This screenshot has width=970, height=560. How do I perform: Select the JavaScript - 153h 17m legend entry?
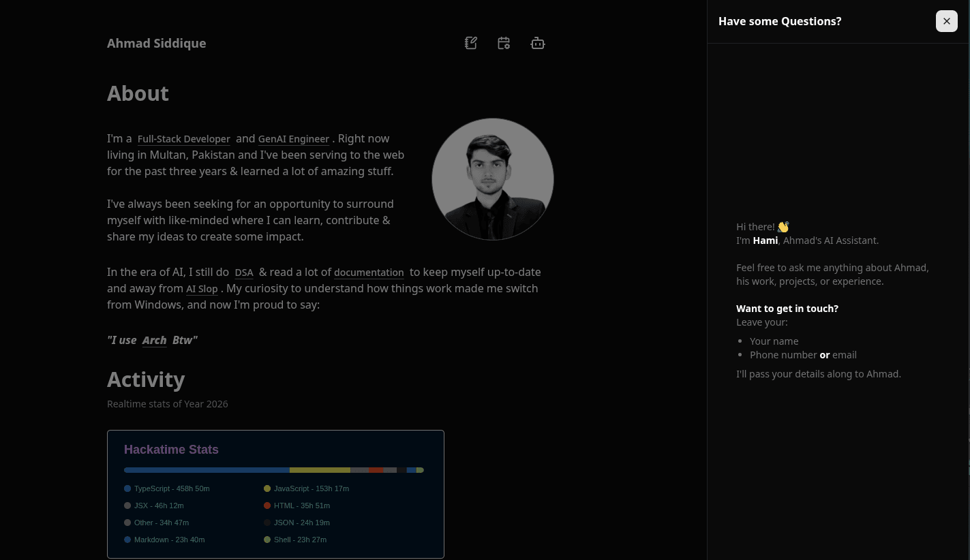click(307, 488)
